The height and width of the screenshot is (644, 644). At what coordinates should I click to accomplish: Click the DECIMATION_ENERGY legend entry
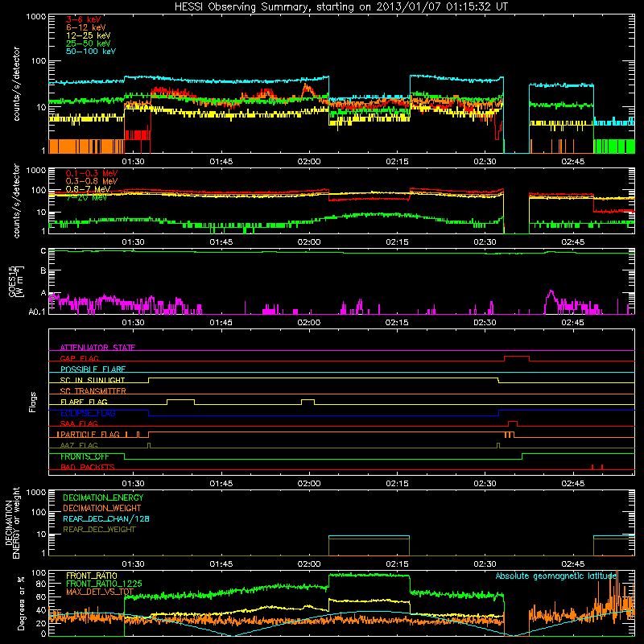(103, 497)
